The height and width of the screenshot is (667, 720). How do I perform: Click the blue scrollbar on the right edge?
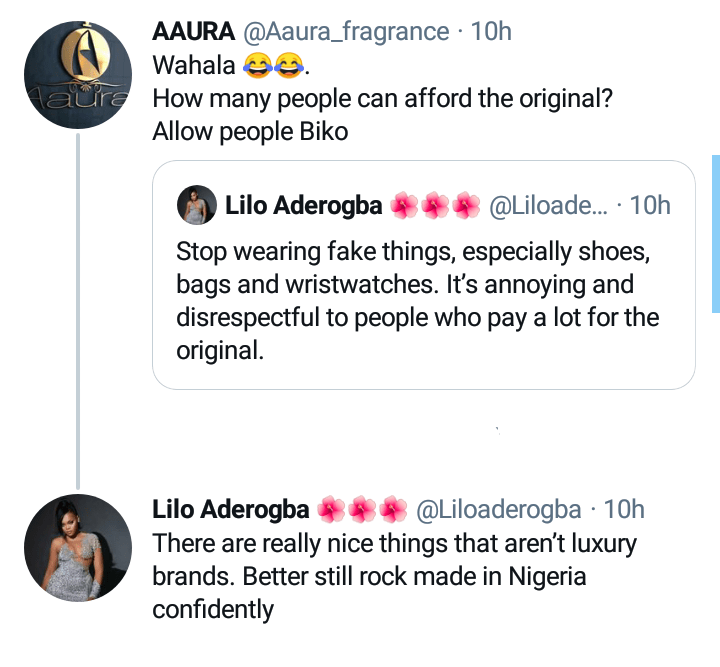pos(715,234)
